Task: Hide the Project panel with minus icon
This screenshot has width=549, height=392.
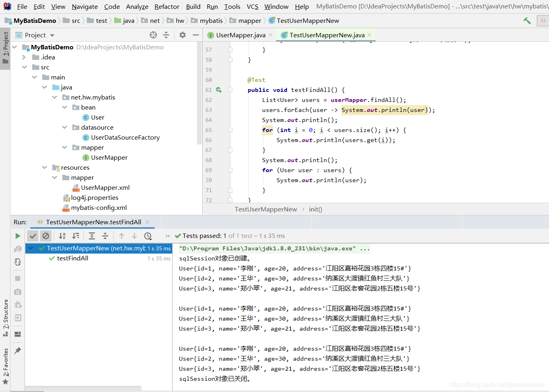Action: 195,35
